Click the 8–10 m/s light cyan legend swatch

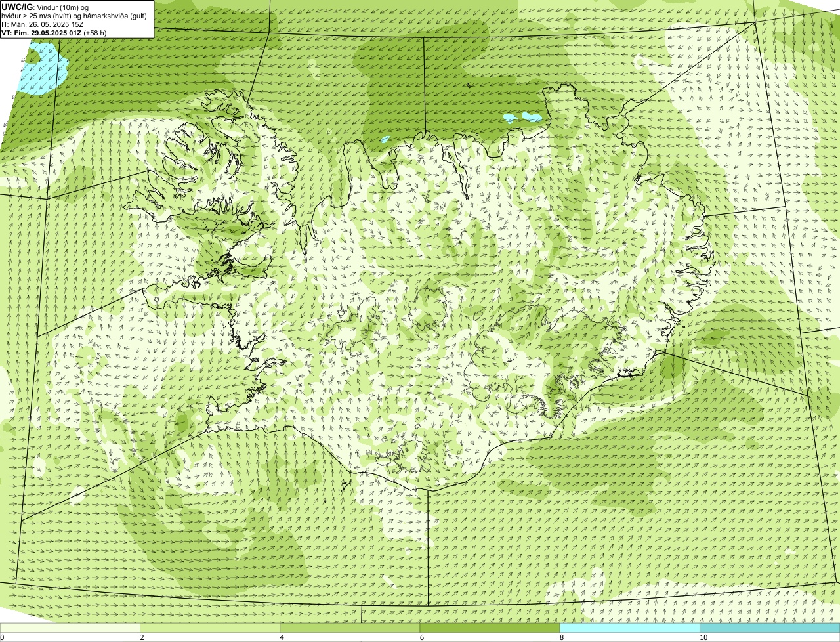tap(629, 628)
